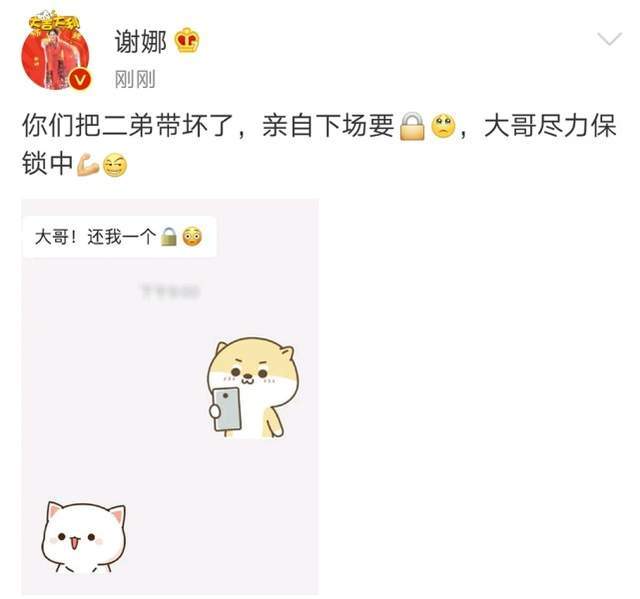This screenshot has width=640, height=599.
Task: Click the username 谢娜
Action: 141,41
